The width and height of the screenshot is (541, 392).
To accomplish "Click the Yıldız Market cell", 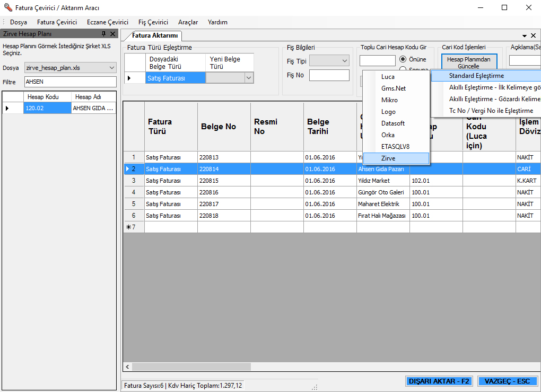I will pos(383,181).
